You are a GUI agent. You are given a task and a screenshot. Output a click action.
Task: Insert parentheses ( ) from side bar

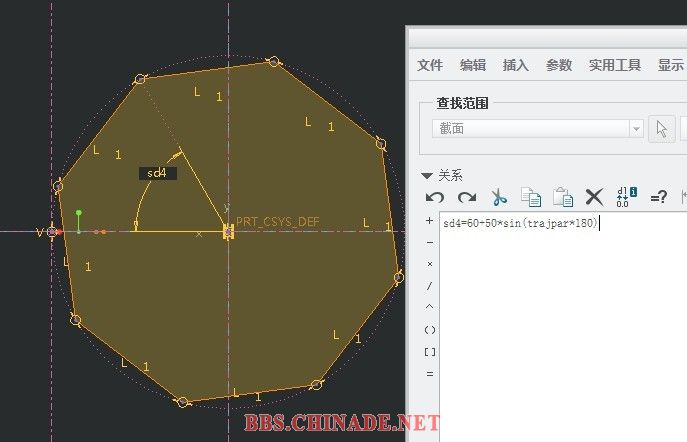430,330
